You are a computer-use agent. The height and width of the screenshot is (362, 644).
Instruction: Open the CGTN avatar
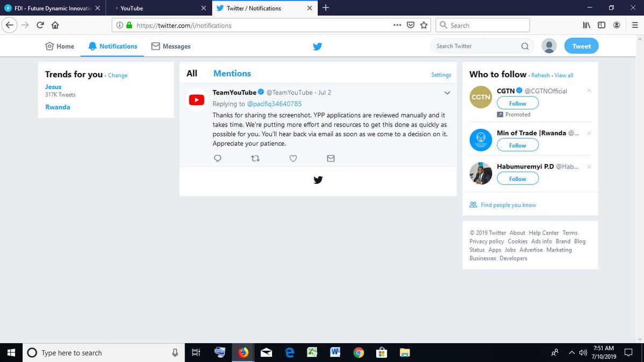[x=480, y=98]
